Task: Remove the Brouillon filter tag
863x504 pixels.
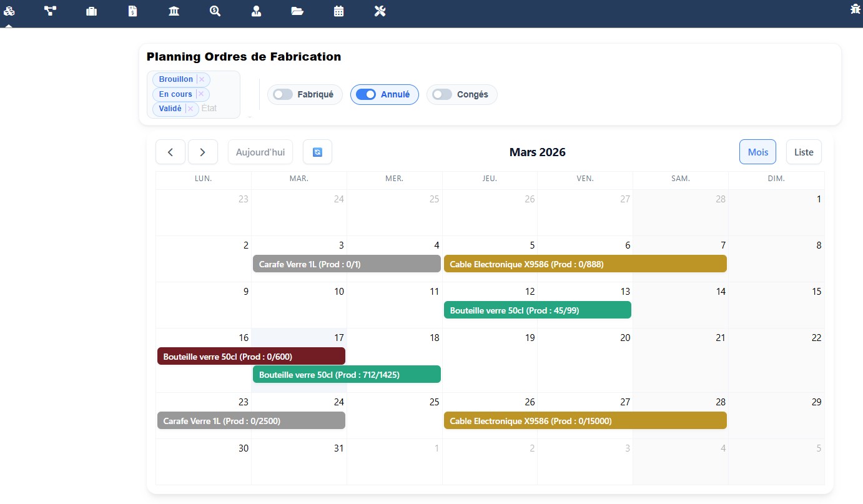Action: (x=202, y=79)
